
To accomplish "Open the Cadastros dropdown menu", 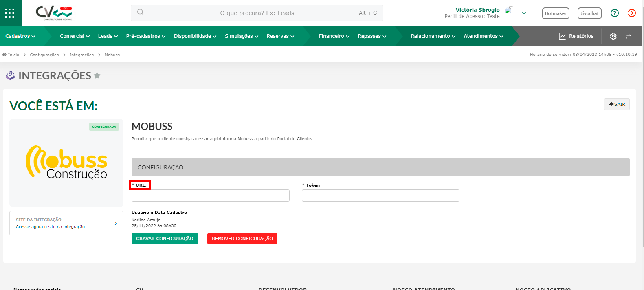I will click(20, 36).
